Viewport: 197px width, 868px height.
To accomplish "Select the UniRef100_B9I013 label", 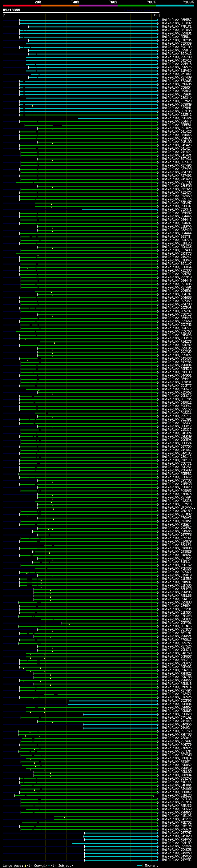I will (x=177, y=54).
